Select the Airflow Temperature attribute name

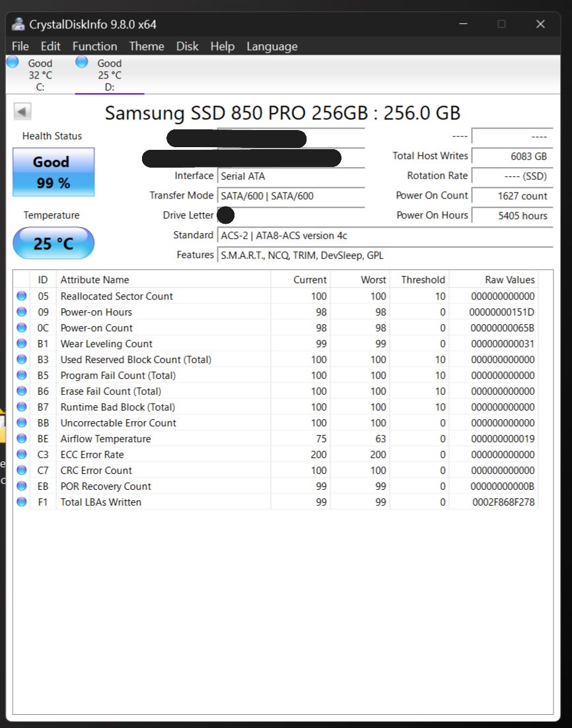[x=106, y=439]
